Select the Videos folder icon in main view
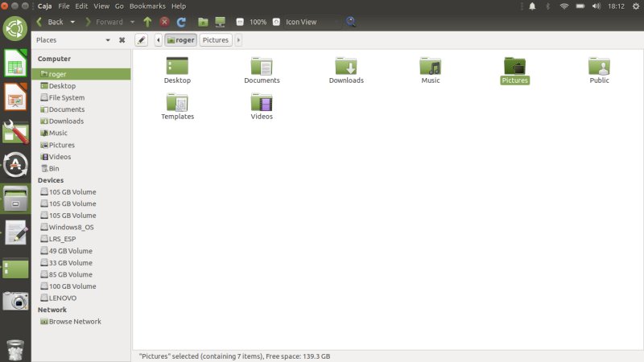 tap(262, 106)
